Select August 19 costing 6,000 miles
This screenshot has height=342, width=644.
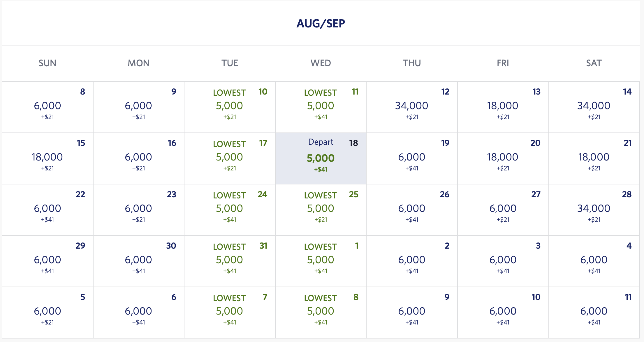(412, 158)
